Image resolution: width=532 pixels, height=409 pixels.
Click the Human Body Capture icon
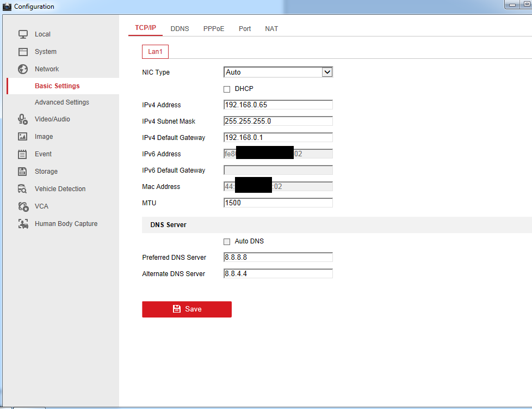[x=23, y=224]
